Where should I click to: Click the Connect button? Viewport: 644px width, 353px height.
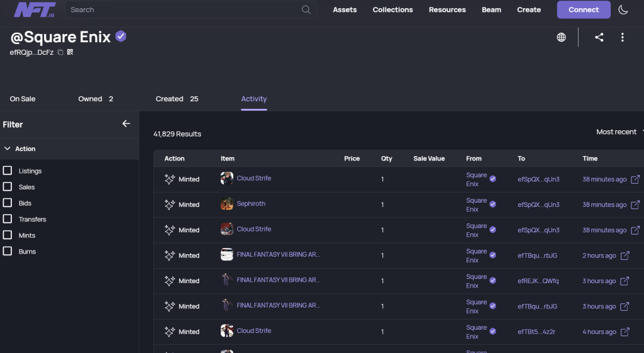[583, 9]
